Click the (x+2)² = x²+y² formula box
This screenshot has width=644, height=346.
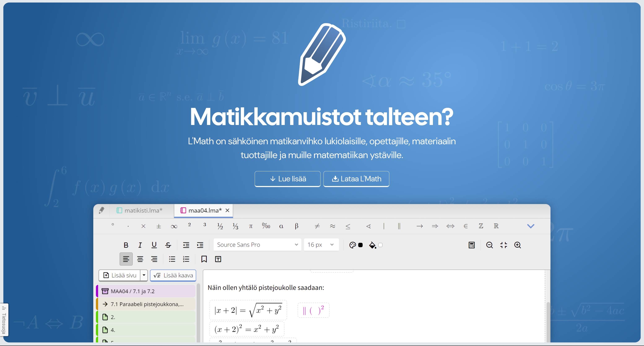coord(247,329)
